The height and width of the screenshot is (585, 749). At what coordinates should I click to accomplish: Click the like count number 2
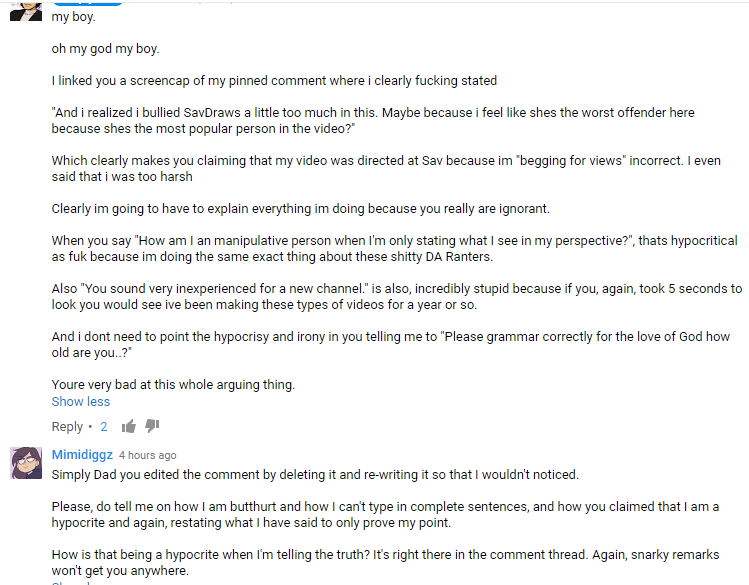click(x=104, y=427)
